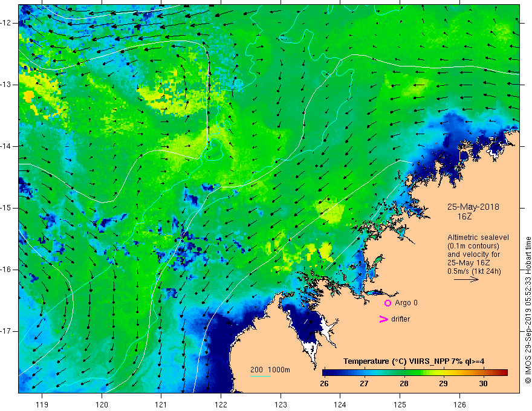Click the color bar tick label 28

pyautogui.click(x=404, y=384)
